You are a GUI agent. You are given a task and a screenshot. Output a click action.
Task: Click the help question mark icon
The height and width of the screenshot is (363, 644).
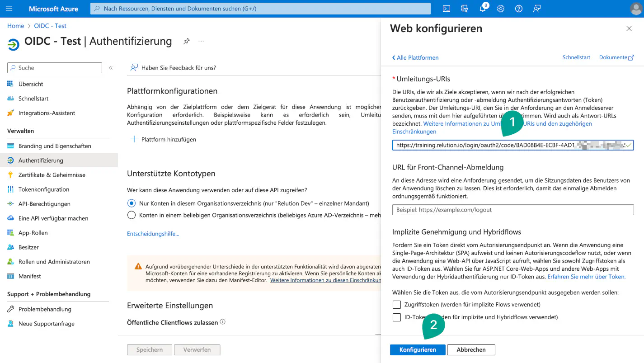[519, 9]
